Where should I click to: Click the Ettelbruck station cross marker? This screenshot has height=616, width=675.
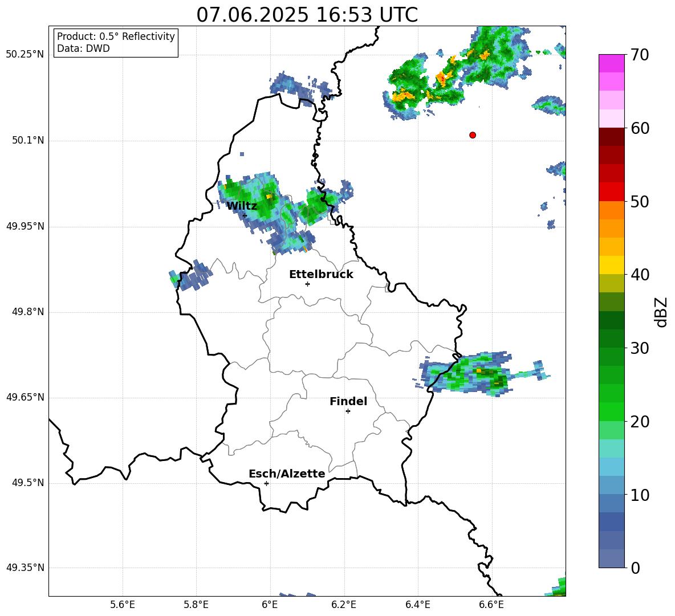(307, 284)
